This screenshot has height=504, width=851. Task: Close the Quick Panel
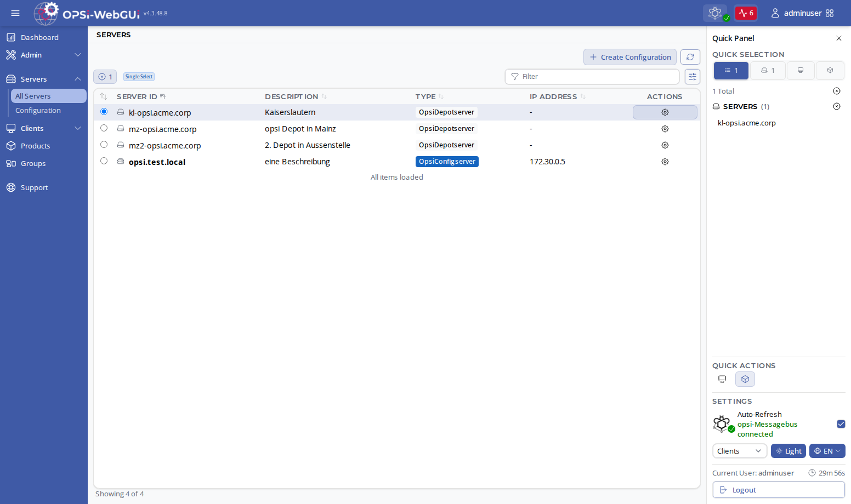click(x=839, y=38)
